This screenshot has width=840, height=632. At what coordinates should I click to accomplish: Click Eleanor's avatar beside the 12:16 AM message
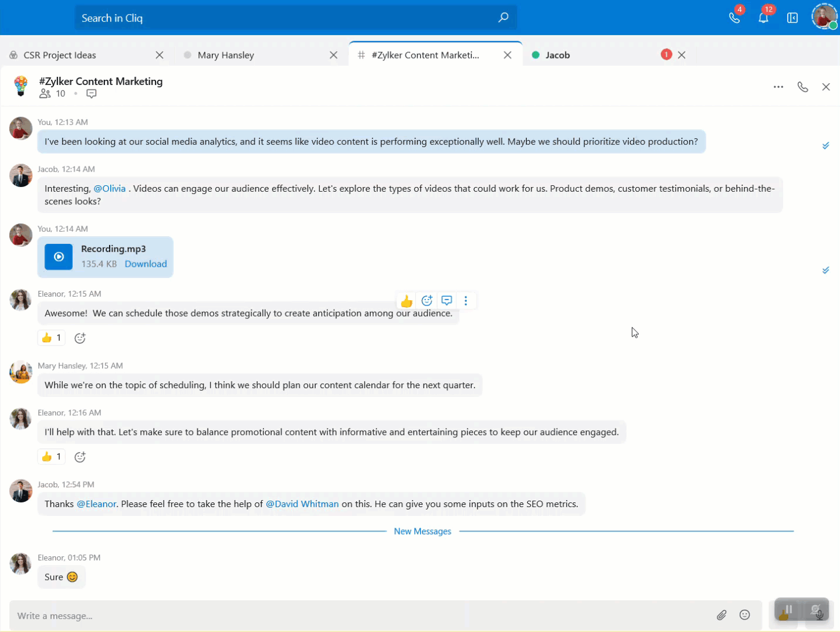[x=21, y=419]
